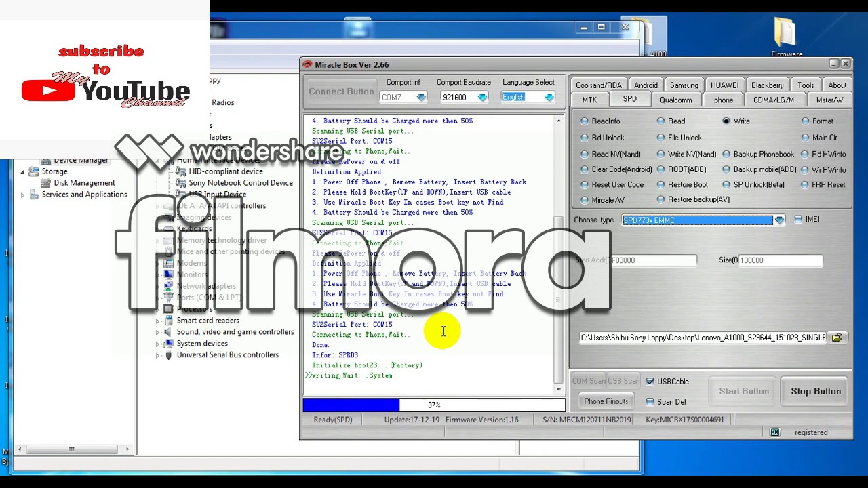Open the firmware file browse folder icon
The height and width of the screenshot is (488, 868).
(x=837, y=338)
